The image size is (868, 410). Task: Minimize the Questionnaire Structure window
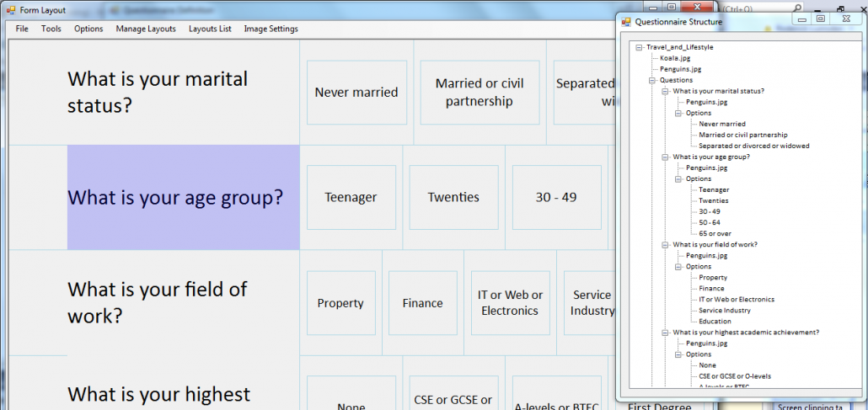[x=802, y=19]
